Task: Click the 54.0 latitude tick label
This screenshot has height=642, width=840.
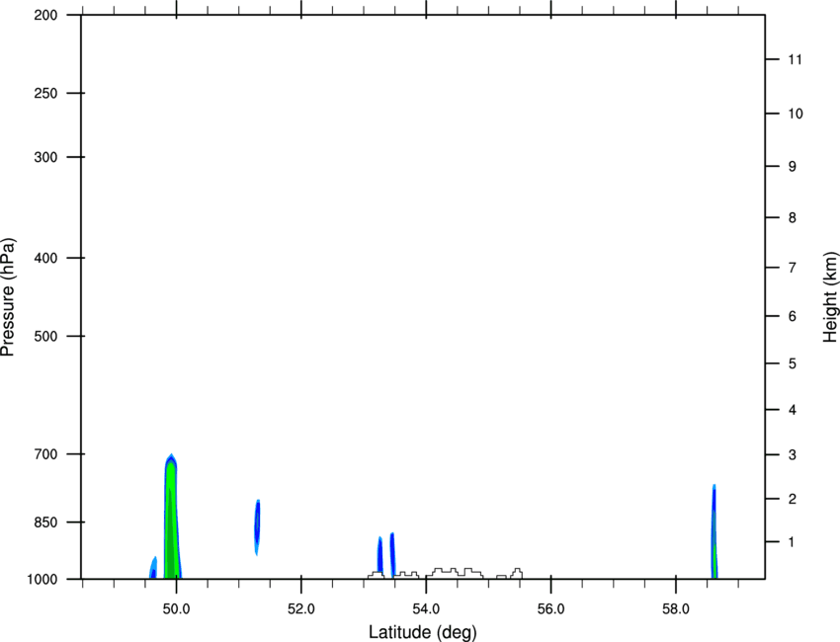Action: pos(426,609)
